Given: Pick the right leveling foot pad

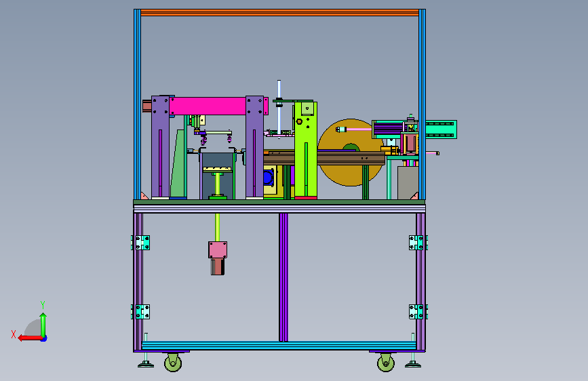Looking at the screenshot, I should 413,364.
